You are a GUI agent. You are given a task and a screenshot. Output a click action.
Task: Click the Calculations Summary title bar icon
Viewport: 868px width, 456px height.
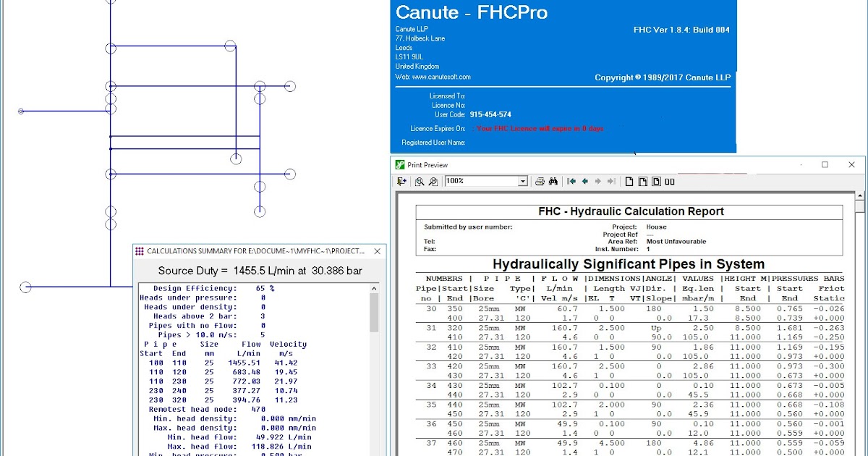pyautogui.click(x=140, y=251)
